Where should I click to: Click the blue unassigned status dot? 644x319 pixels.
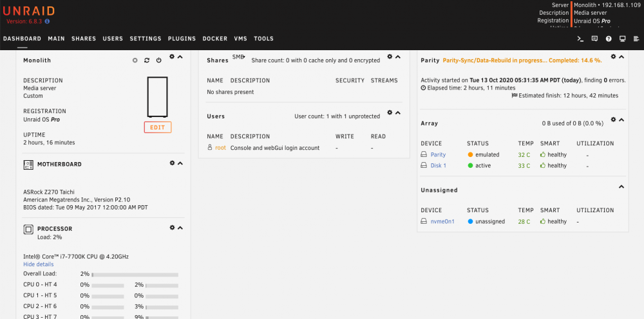pyautogui.click(x=470, y=221)
